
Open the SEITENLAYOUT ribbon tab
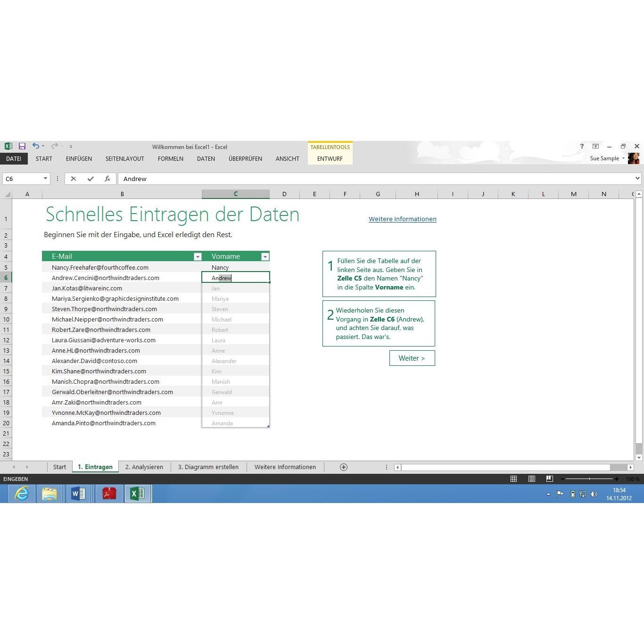125,159
